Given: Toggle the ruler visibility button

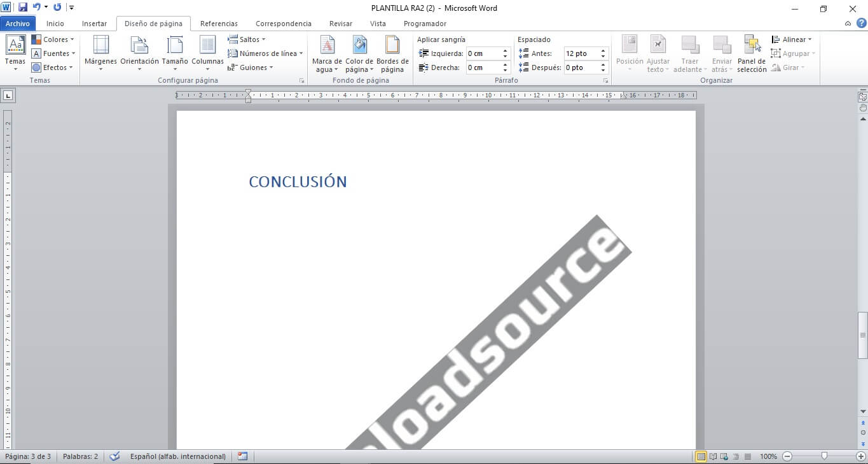Looking at the screenshot, I should 863,97.
